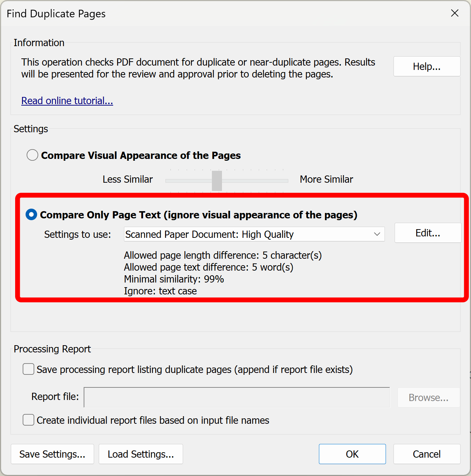Save current settings to a file
The height and width of the screenshot is (476, 471).
[x=52, y=454]
